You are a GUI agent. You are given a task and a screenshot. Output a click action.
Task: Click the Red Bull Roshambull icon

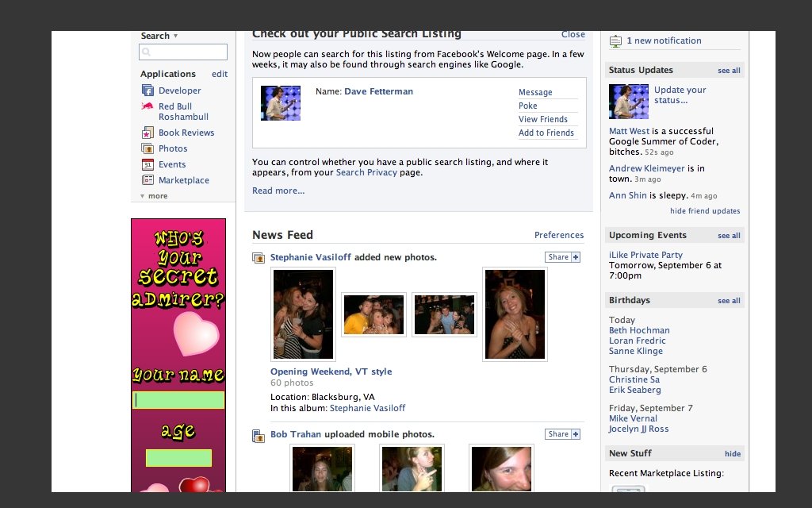coord(147,106)
